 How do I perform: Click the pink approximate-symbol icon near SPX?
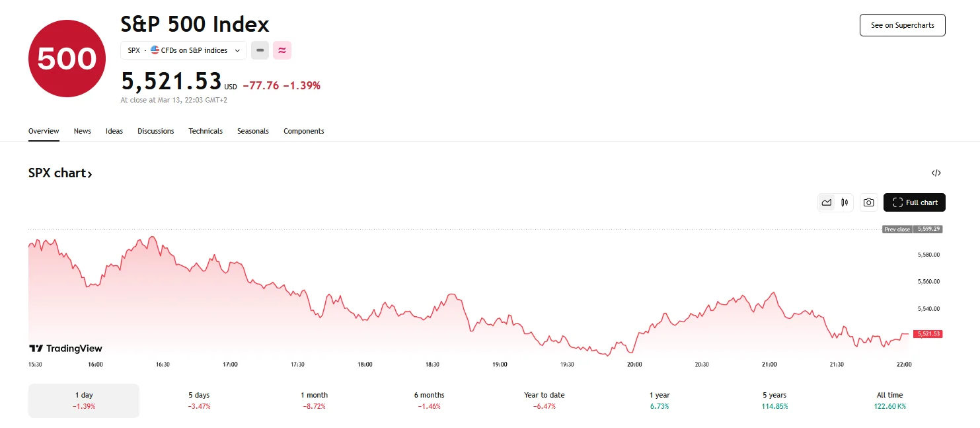click(282, 50)
